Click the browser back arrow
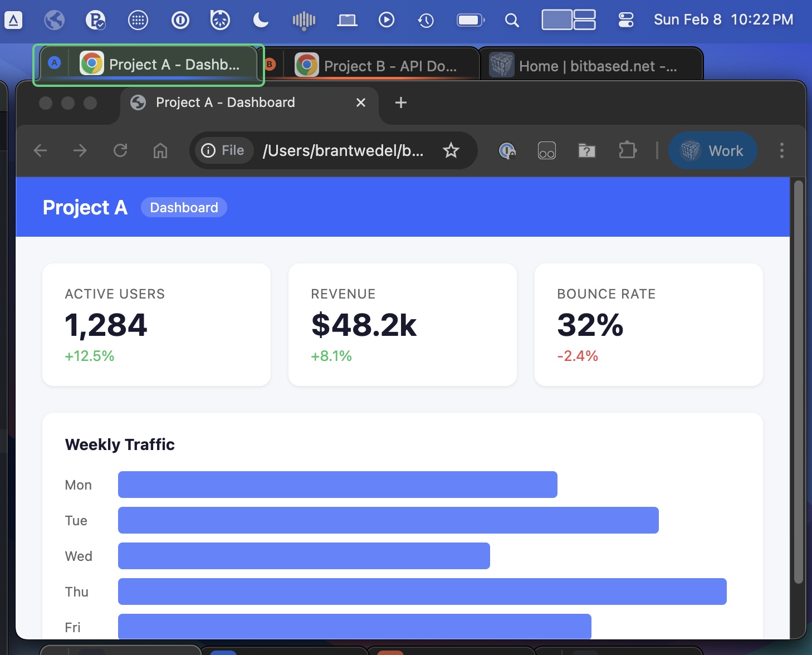812x655 pixels. pos(40,150)
